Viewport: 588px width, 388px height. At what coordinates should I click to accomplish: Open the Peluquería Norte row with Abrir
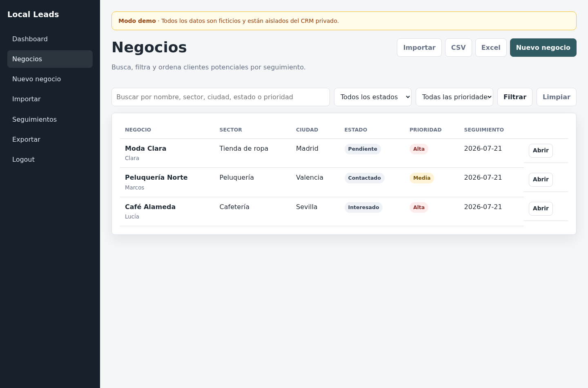pos(541,179)
